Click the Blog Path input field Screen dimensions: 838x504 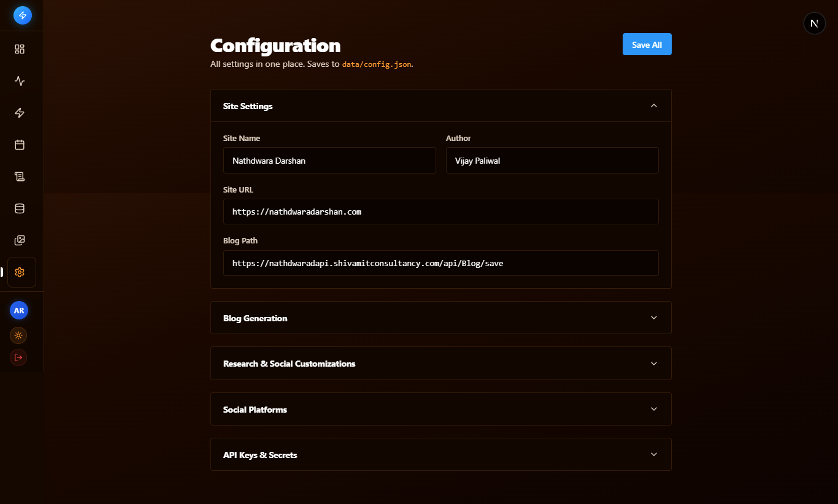click(x=441, y=263)
